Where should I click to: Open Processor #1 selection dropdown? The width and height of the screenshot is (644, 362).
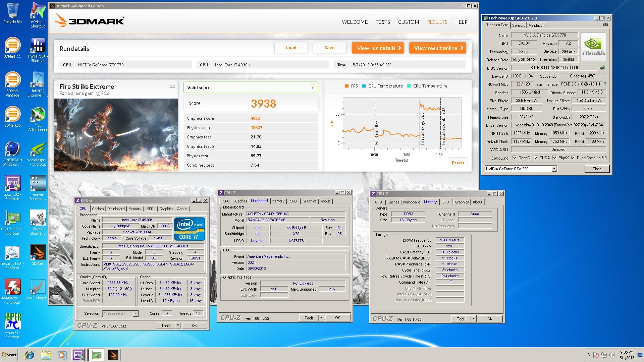pos(136,314)
